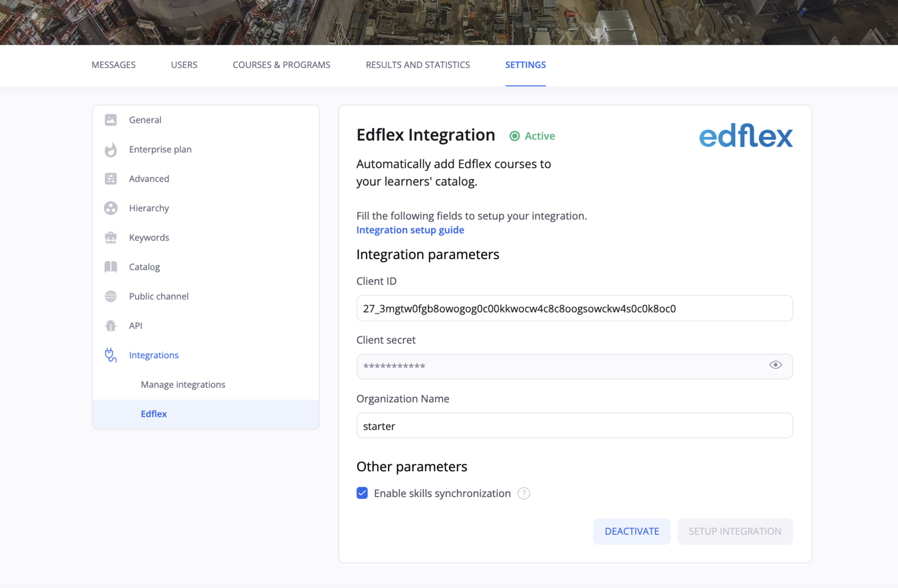
Task: Focus the Client ID input field
Action: point(575,308)
